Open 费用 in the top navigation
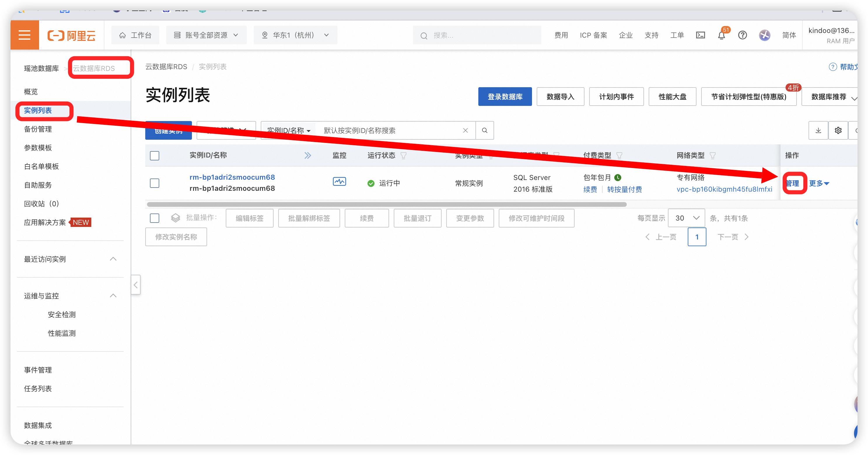 [x=561, y=35]
